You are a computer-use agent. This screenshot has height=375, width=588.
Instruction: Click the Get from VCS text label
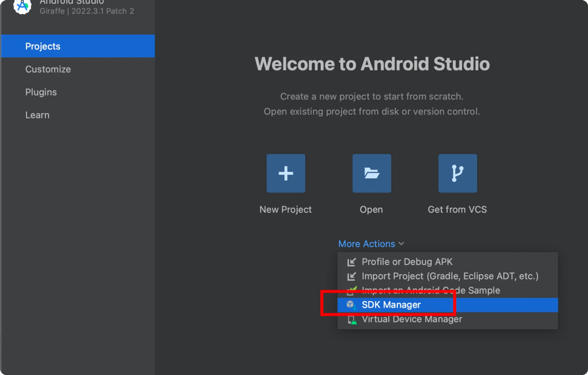pos(457,210)
